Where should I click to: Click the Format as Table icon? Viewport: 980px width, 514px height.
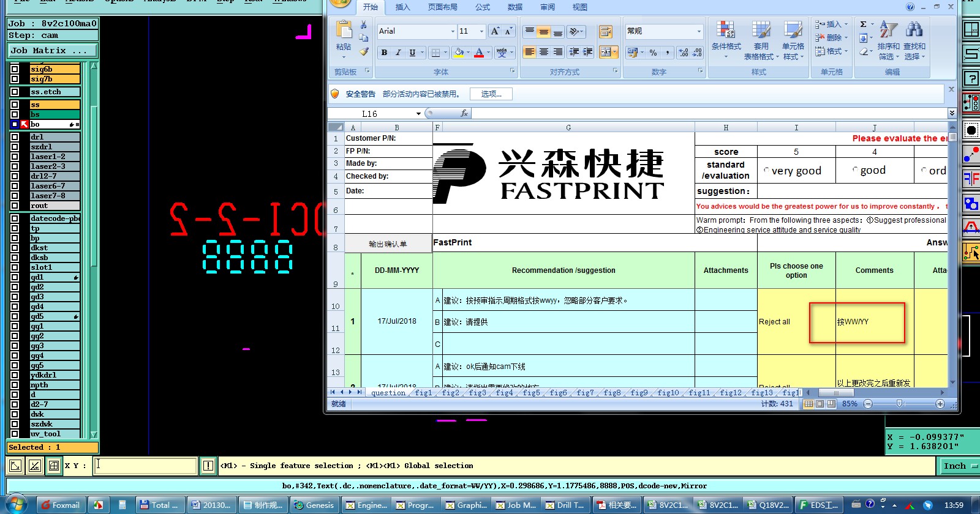(761, 31)
